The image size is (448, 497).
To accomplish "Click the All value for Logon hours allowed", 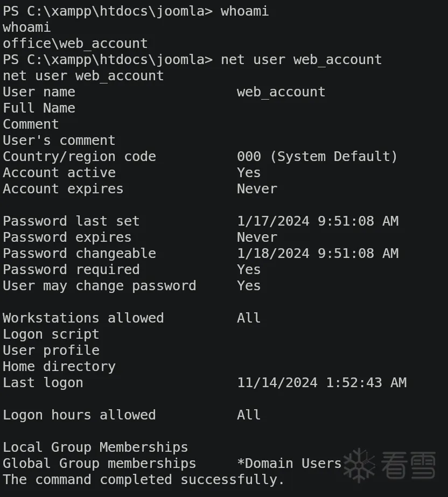I will 249,415.
